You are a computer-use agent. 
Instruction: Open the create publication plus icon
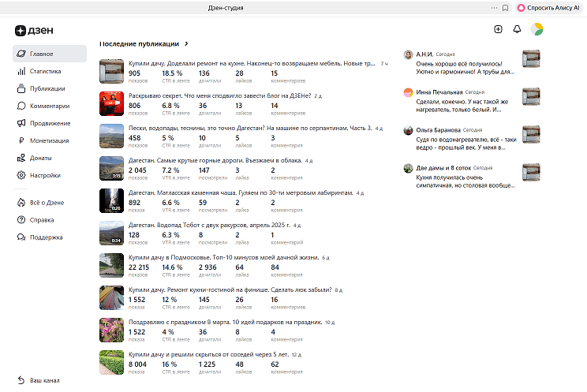(498, 29)
